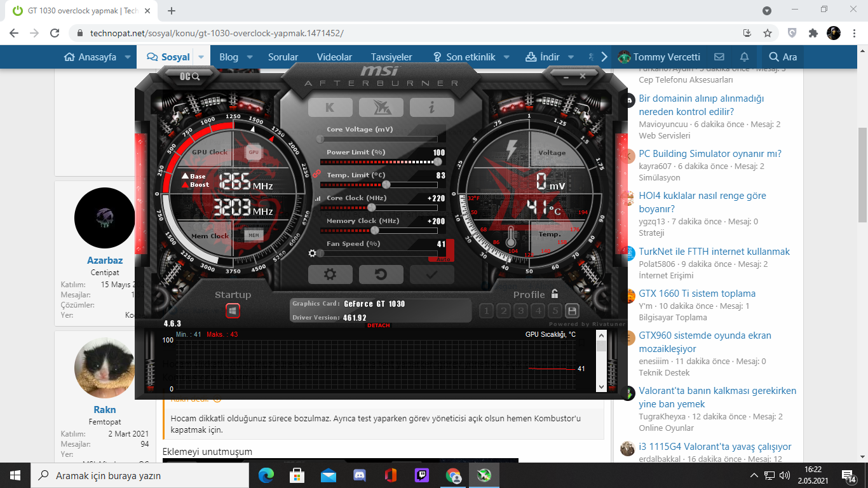
Task: Select profile slot 2
Action: 504,311
